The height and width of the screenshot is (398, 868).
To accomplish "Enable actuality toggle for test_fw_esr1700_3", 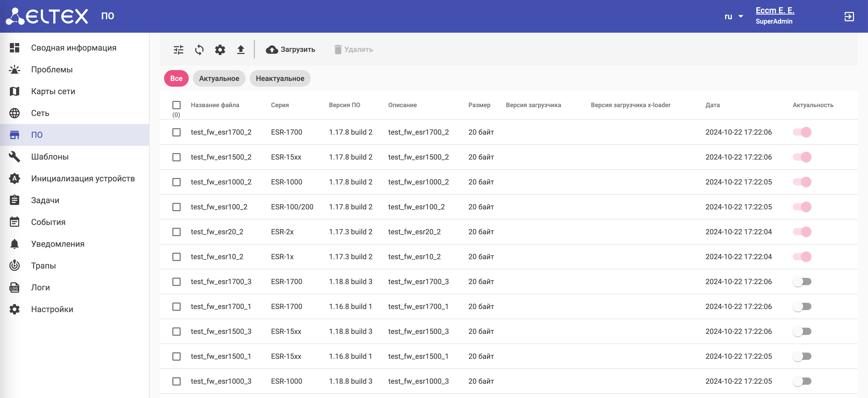I will (802, 282).
